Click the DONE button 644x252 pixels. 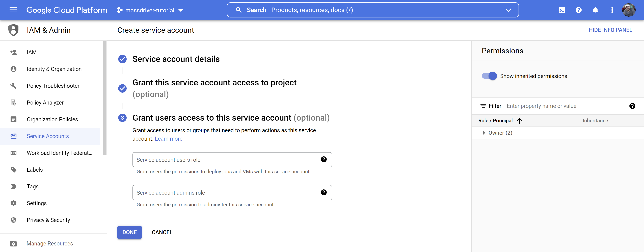pyautogui.click(x=129, y=232)
